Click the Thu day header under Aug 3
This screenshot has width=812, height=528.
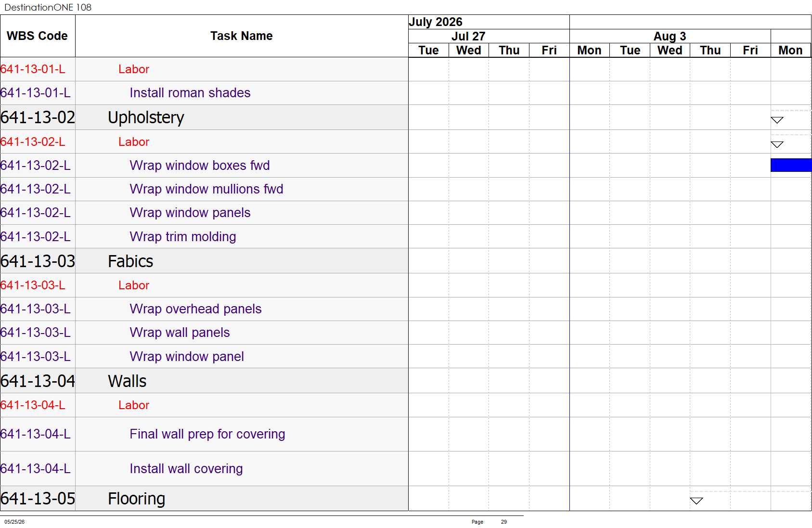point(710,51)
